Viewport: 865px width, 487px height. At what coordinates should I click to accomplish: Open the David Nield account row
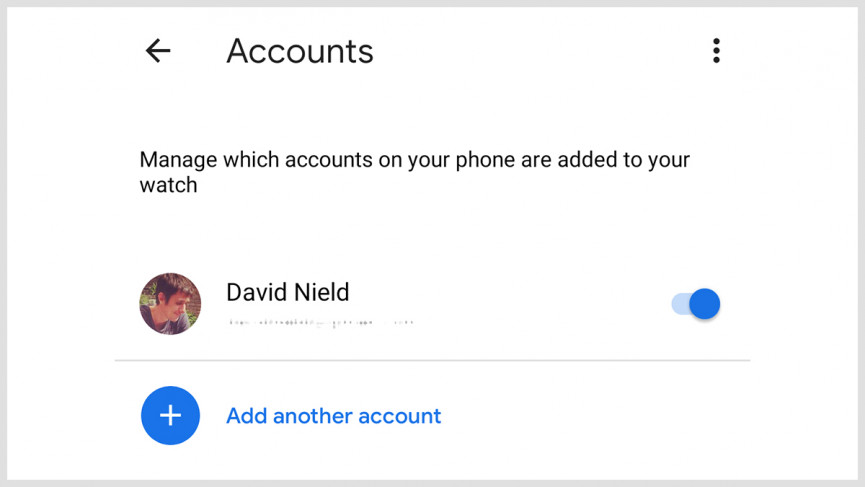430,303
